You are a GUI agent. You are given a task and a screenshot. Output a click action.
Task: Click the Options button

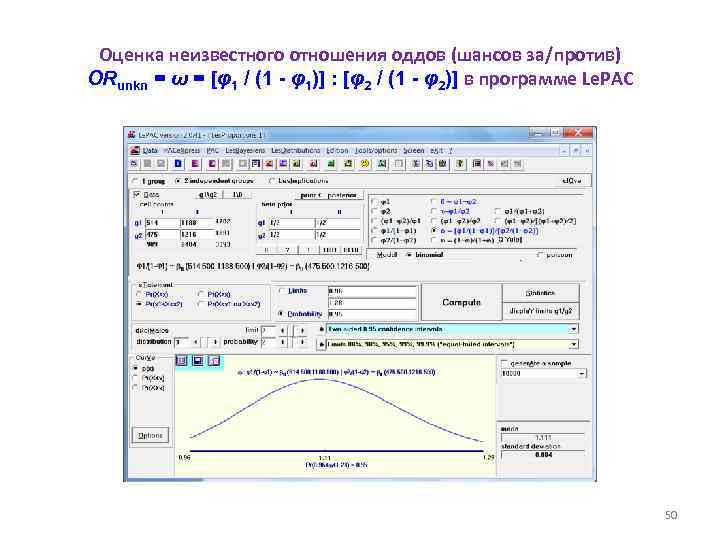pos(150,435)
